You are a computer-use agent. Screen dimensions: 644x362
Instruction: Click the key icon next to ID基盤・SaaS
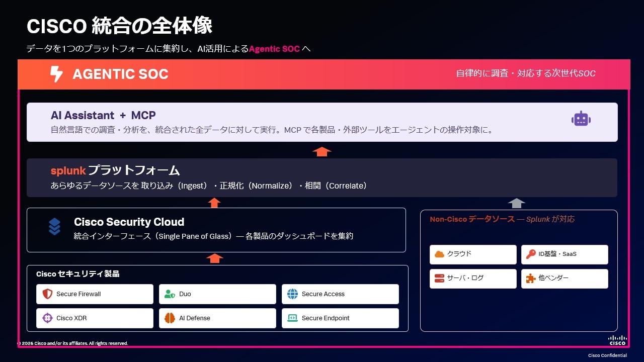click(531, 254)
